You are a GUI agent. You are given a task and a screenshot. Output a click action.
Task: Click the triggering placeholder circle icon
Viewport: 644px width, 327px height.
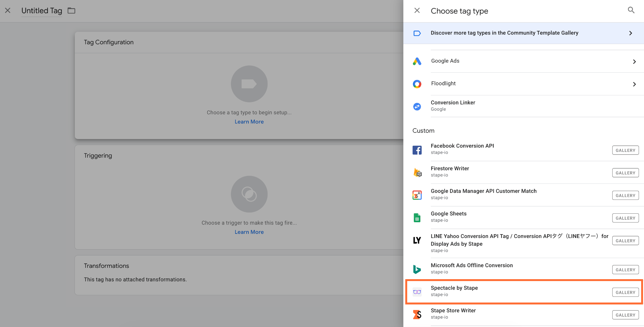(249, 194)
